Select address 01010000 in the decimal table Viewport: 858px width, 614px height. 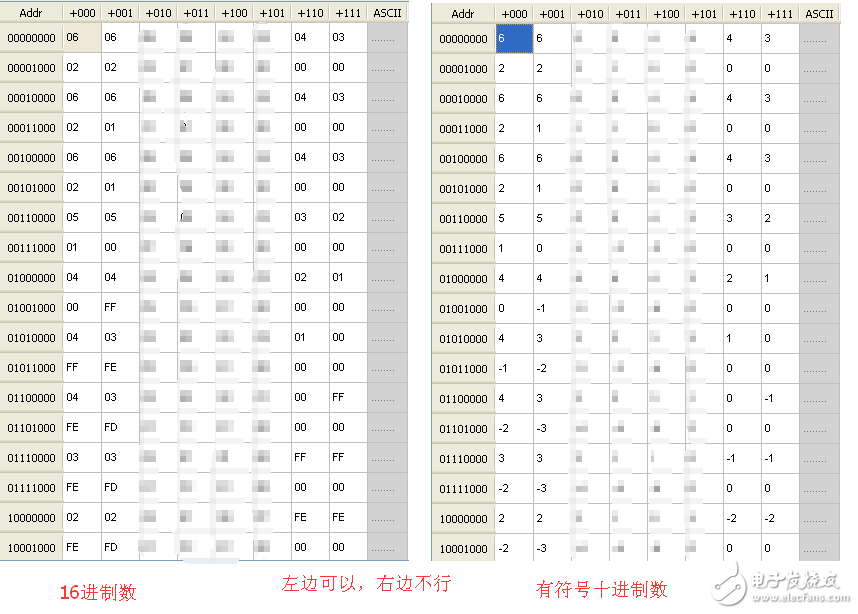[463, 339]
